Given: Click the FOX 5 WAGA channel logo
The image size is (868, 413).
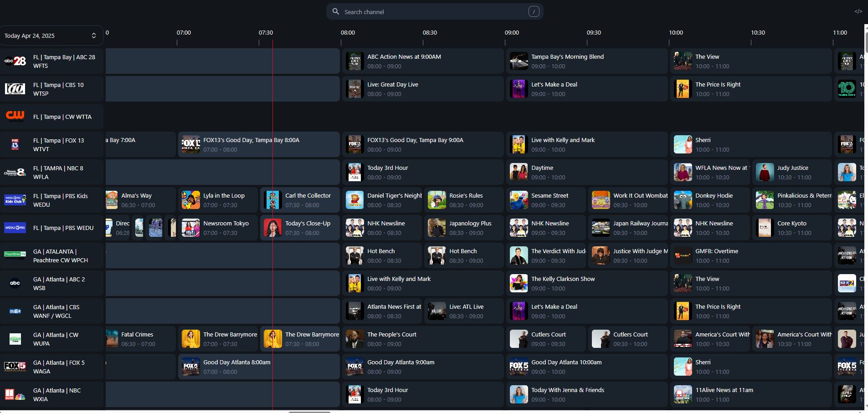Looking at the screenshot, I should [15, 367].
